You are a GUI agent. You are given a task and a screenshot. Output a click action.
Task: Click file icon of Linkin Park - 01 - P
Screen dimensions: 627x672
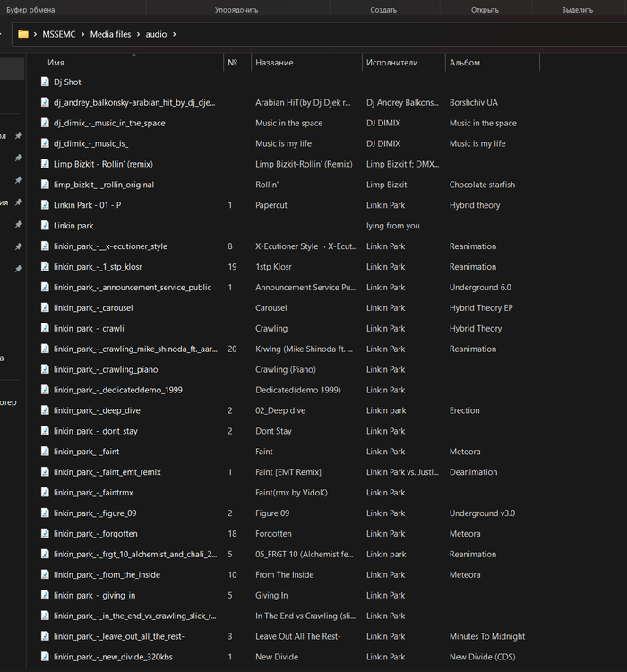(x=45, y=205)
